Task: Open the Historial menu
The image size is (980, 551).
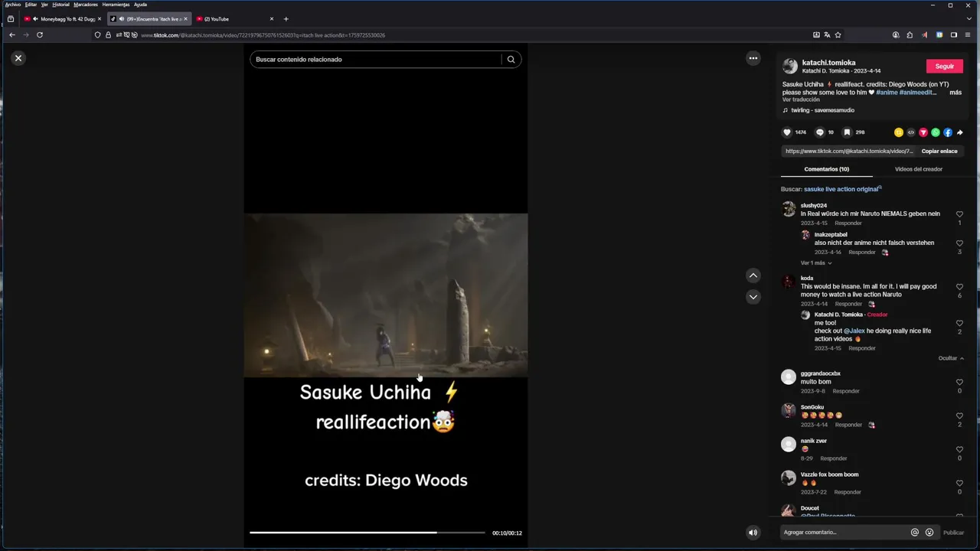Action: [x=60, y=5]
